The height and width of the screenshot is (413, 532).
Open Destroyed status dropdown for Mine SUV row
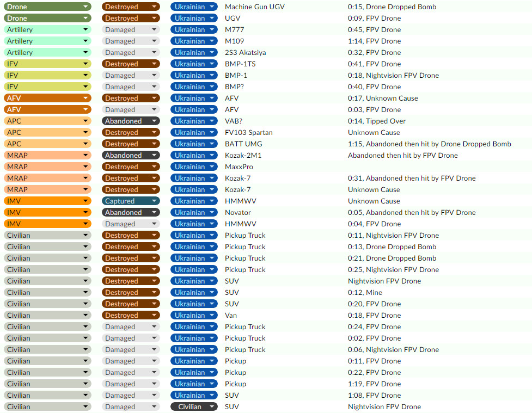pyautogui.click(x=131, y=292)
